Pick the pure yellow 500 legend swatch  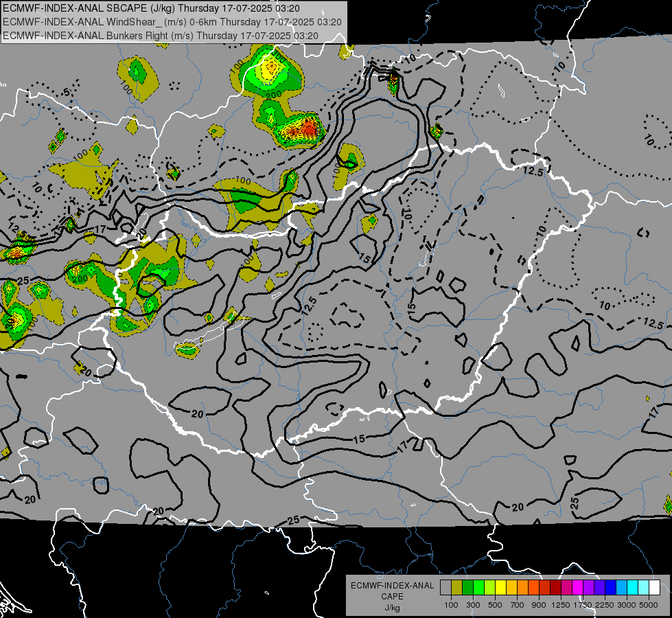[x=500, y=588]
